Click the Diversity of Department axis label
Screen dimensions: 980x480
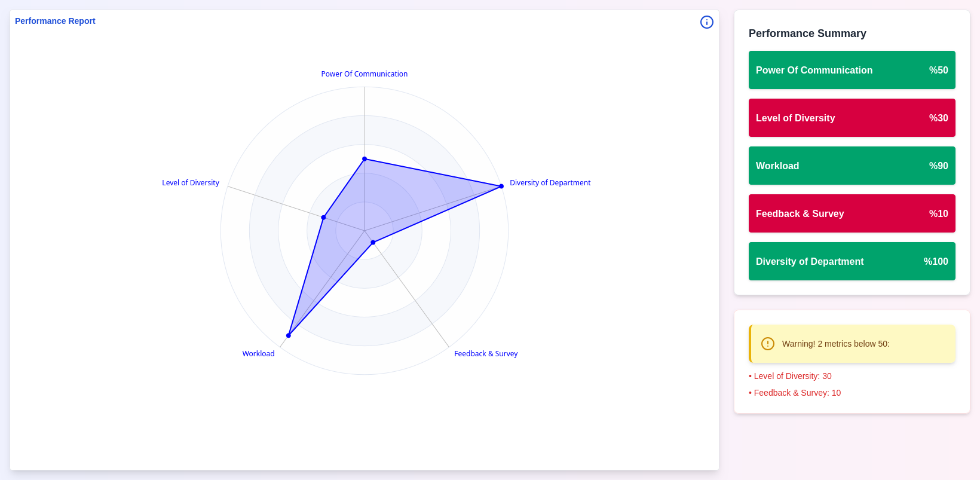(x=550, y=183)
